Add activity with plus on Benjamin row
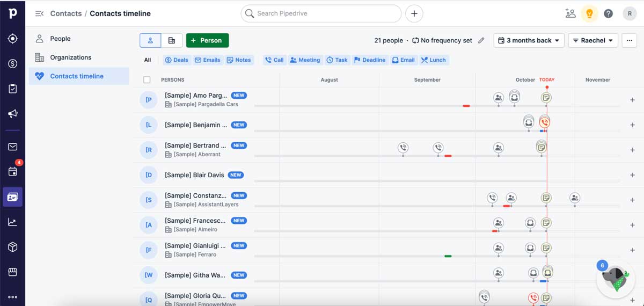 coord(632,125)
